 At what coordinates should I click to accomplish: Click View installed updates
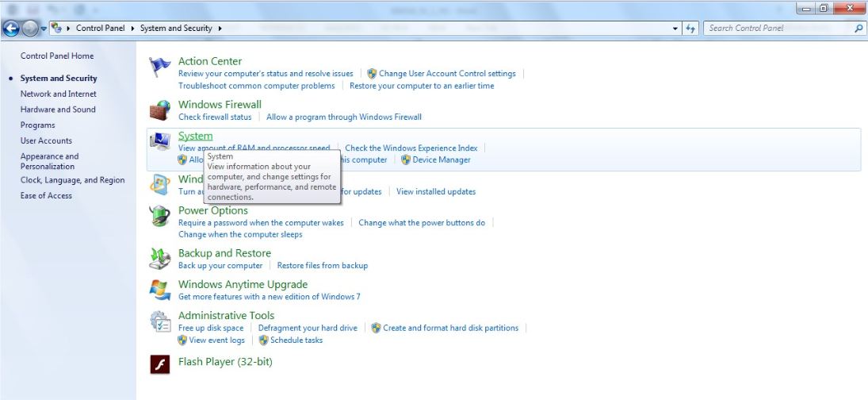pyautogui.click(x=436, y=192)
